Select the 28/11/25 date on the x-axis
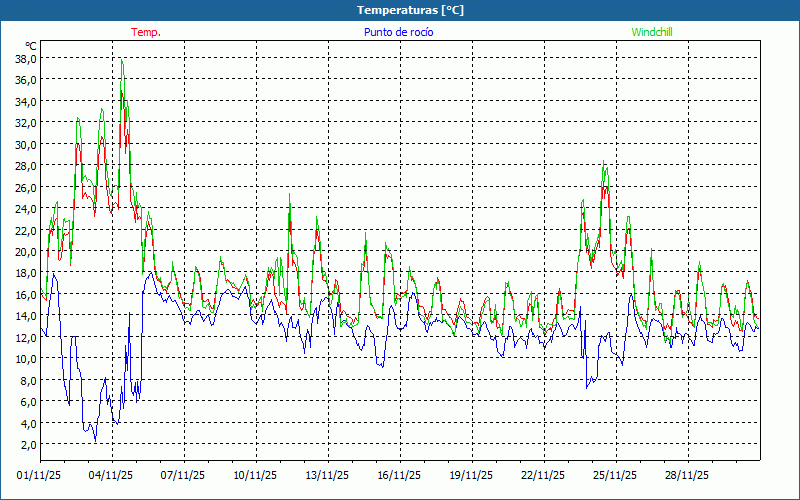 pyautogui.click(x=688, y=475)
